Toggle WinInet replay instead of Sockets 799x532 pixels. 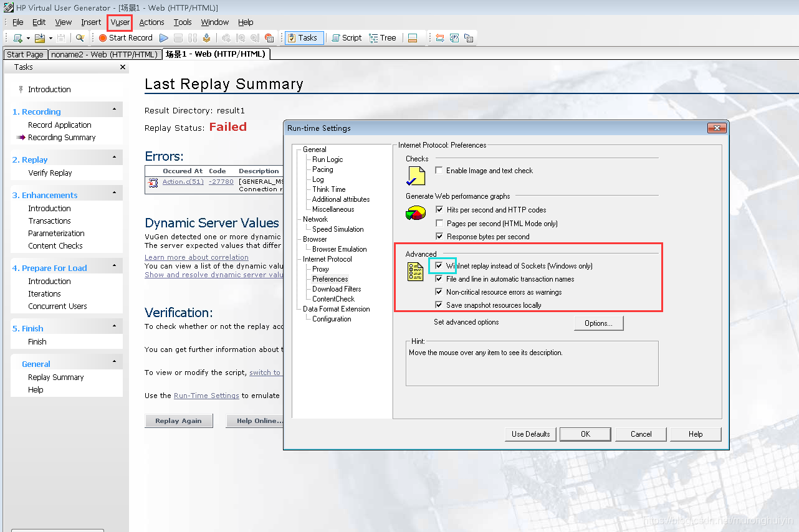click(439, 266)
